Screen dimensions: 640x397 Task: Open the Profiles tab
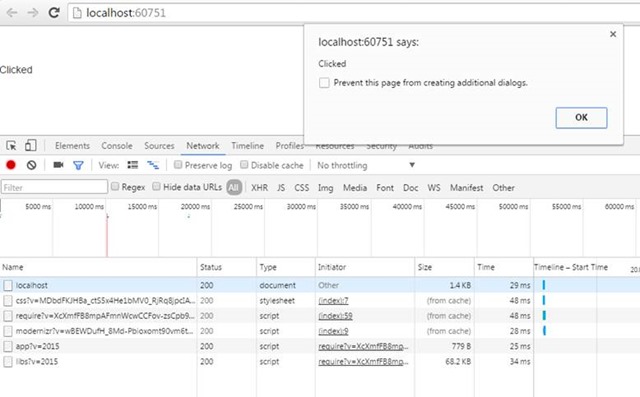tap(289, 146)
